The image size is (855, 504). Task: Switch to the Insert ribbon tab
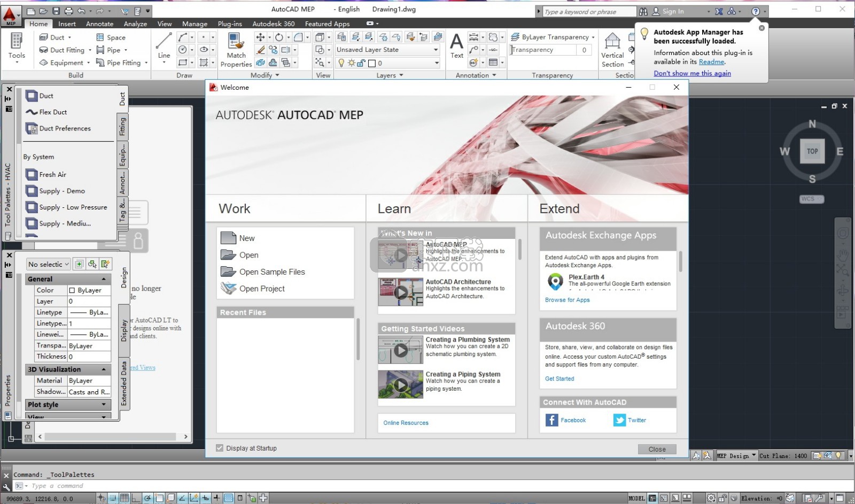click(67, 24)
